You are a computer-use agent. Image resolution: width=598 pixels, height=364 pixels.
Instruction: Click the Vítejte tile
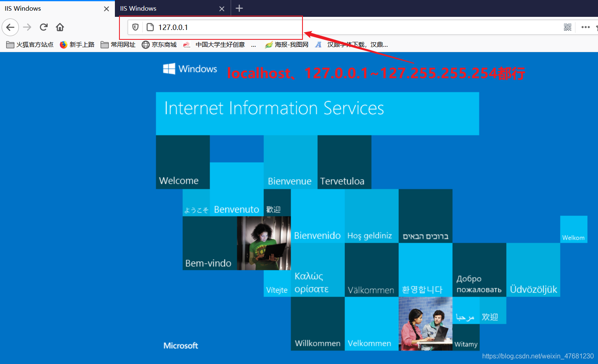tap(277, 283)
